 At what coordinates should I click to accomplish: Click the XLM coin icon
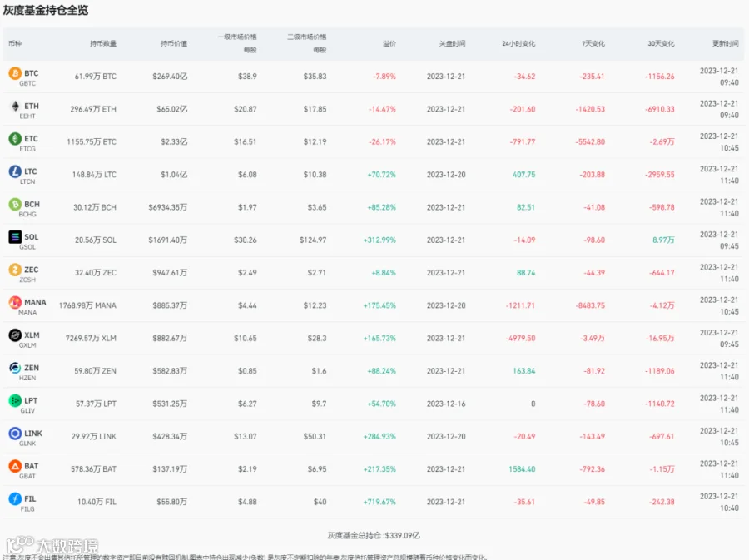[15, 335]
